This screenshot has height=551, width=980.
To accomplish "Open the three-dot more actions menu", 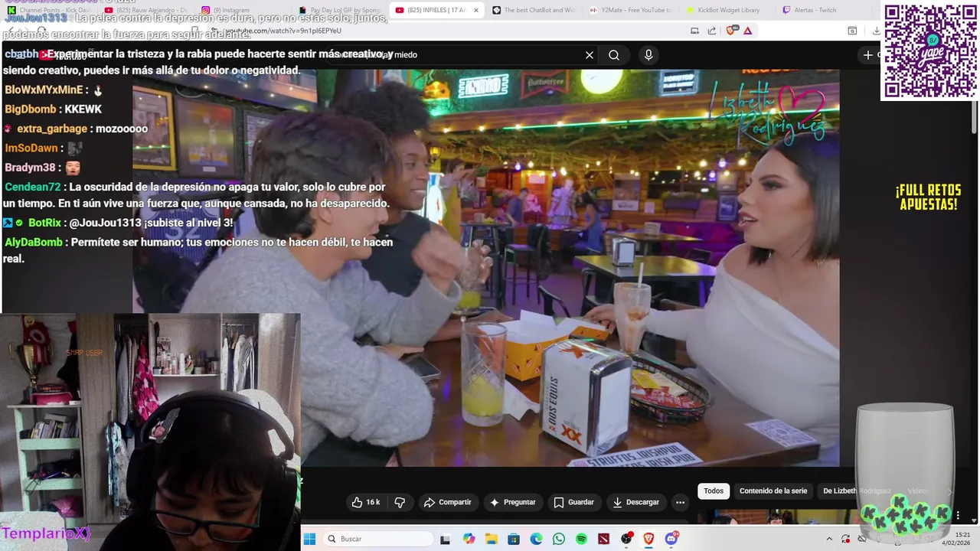I will coord(680,502).
